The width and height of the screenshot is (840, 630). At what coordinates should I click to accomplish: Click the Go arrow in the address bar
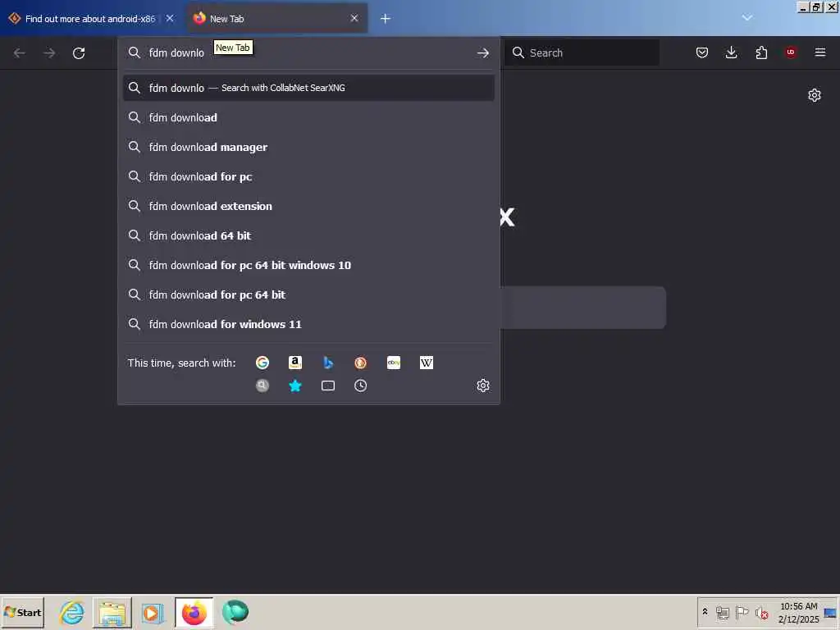tap(482, 52)
